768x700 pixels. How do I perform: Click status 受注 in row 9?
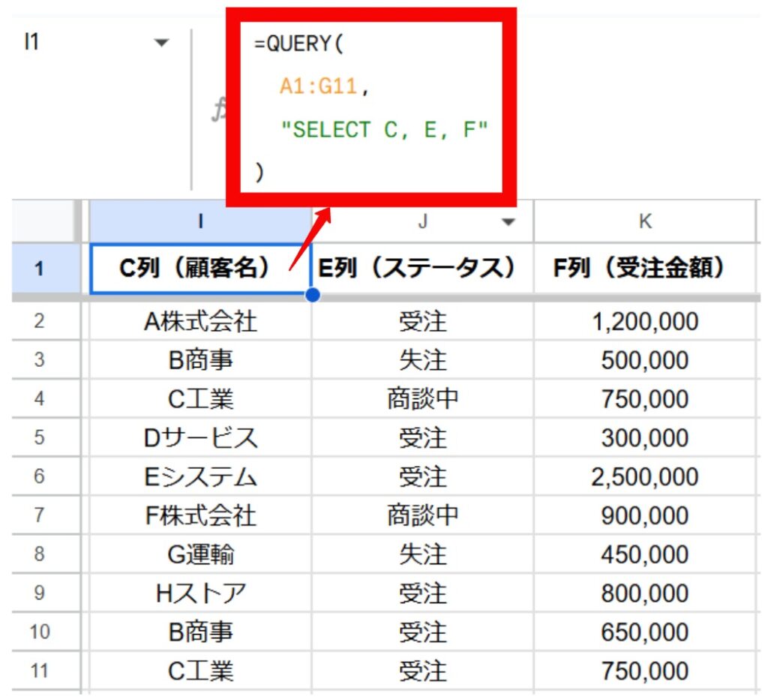click(423, 593)
